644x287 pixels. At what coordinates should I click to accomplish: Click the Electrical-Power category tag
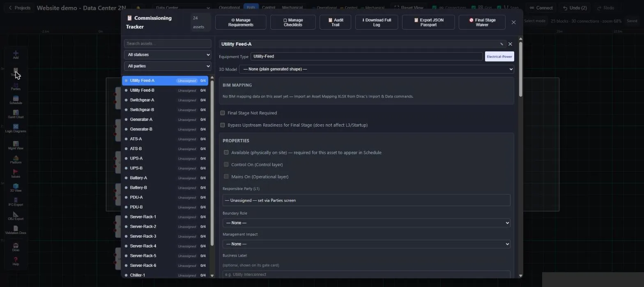click(499, 56)
